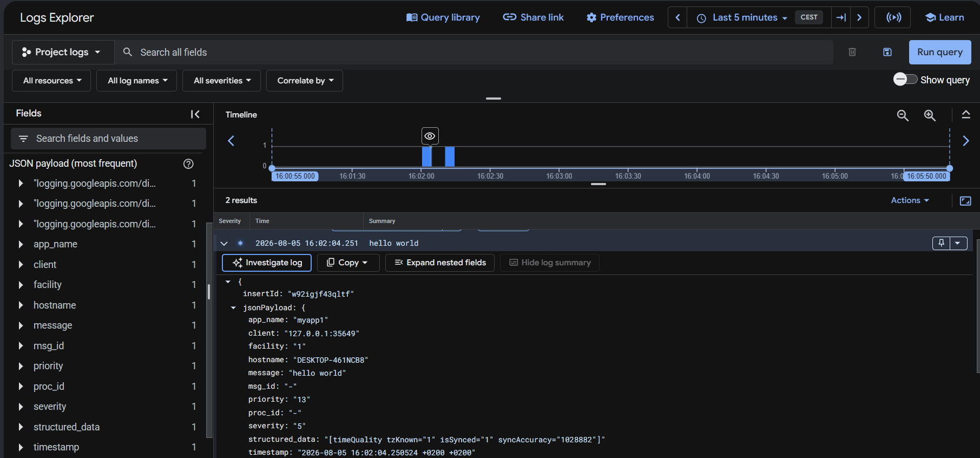Viewport: 980px width, 458px height.
Task: Start streaming logs icon
Action: (893, 17)
